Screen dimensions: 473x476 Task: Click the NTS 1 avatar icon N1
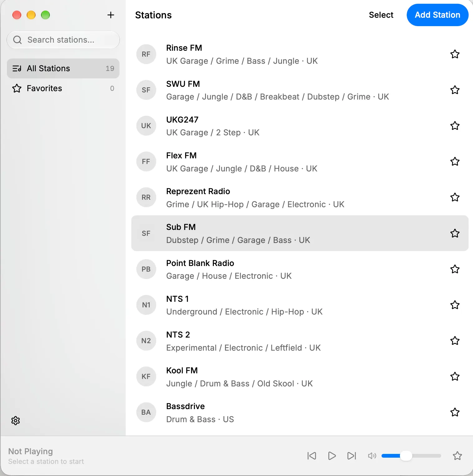(x=146, y=305)
